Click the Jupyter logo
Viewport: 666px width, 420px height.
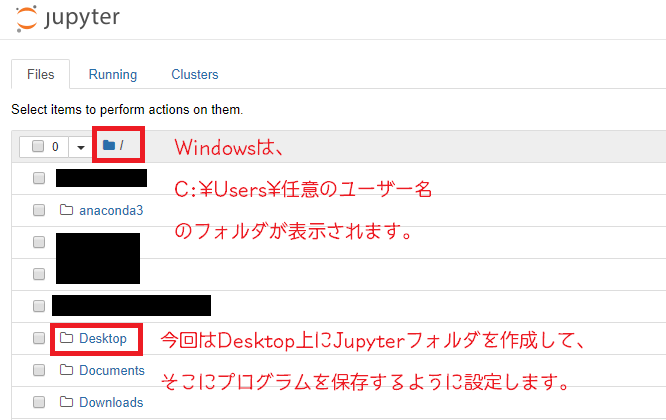pyautogui.click(x=68, y=19)
